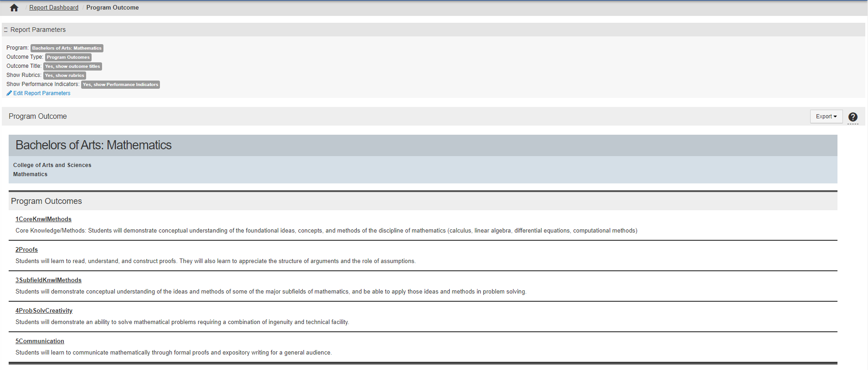The width and height of the screenshot is (868, 370).
Task: Open the 5Communication outcome link
Action: point(40,341)
